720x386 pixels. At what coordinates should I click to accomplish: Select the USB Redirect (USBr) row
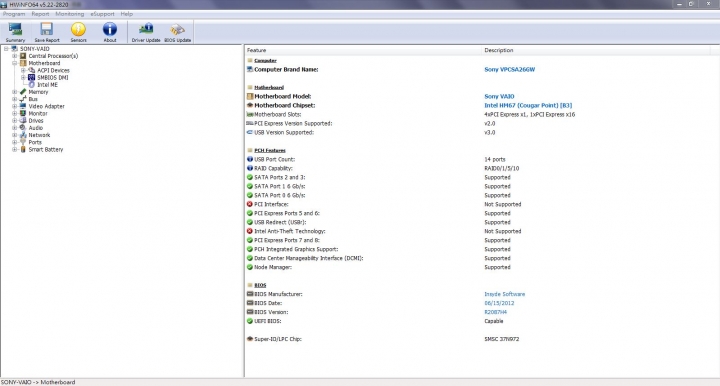click(482, 222)
